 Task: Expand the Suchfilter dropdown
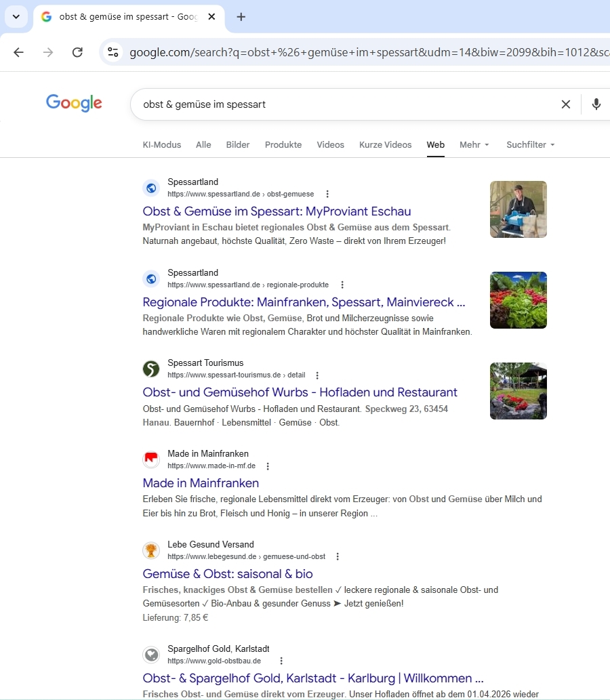click(x=530, y=145)
